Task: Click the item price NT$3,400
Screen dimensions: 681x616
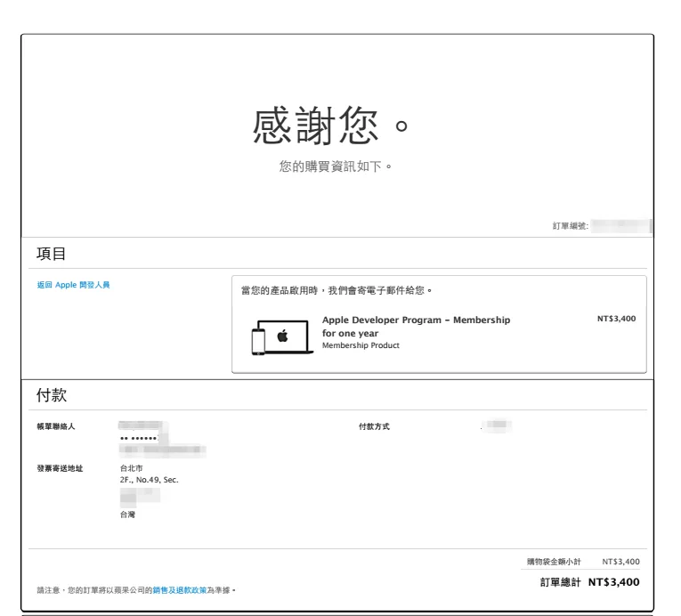Action: pyautogui.click(x=616, y=319)
